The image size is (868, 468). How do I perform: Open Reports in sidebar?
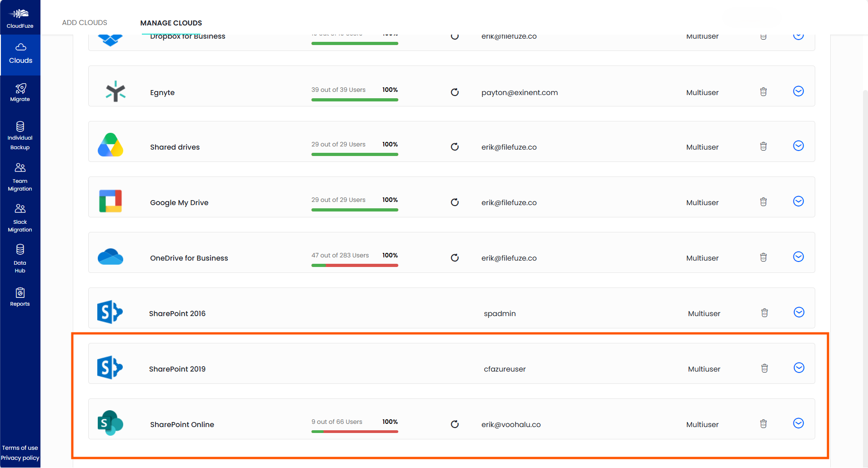20,297
